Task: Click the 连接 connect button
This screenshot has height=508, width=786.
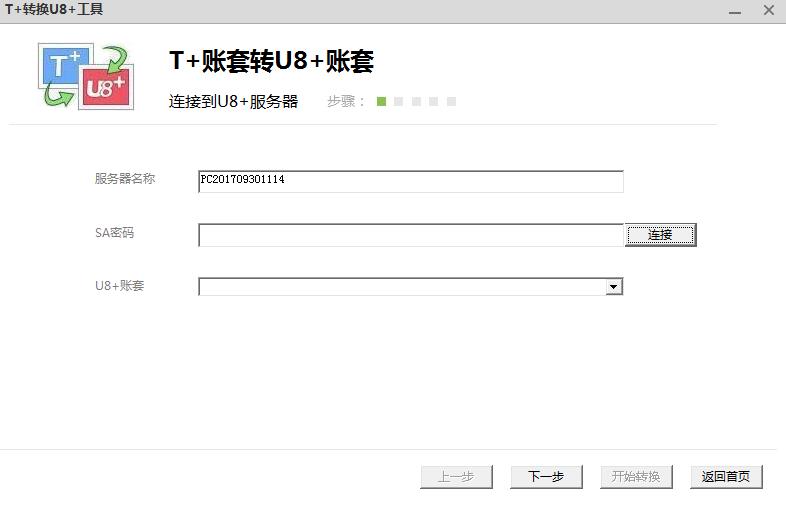Action: point(660,235)
